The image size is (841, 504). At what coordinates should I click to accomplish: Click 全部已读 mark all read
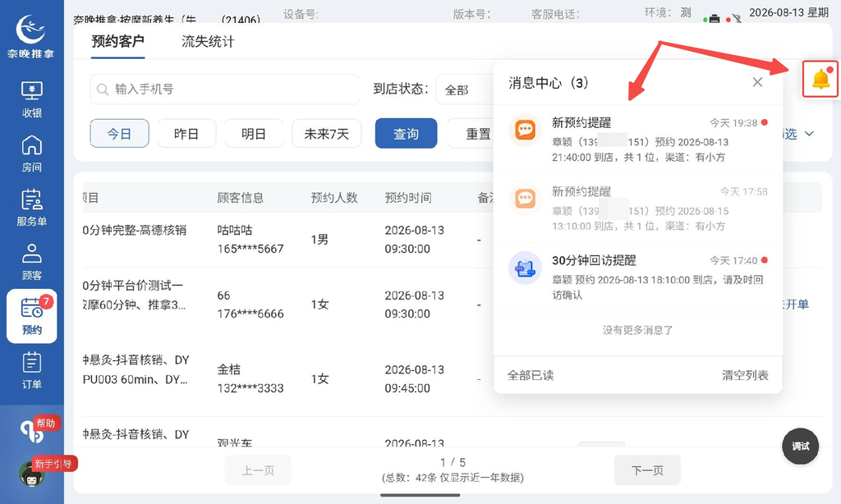[x=531, y=375]
